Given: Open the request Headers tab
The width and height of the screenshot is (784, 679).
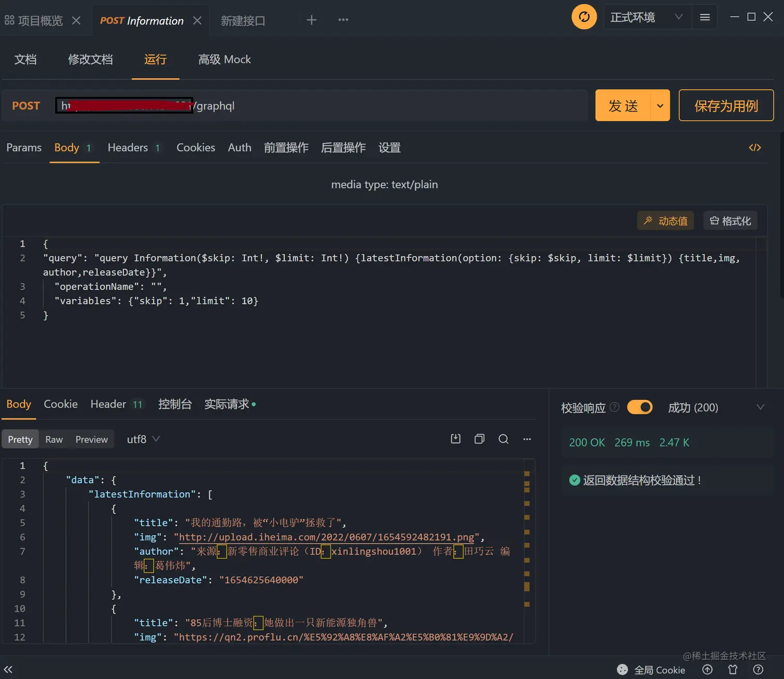Looking at the screenshot, I should (x=134, y=148).
